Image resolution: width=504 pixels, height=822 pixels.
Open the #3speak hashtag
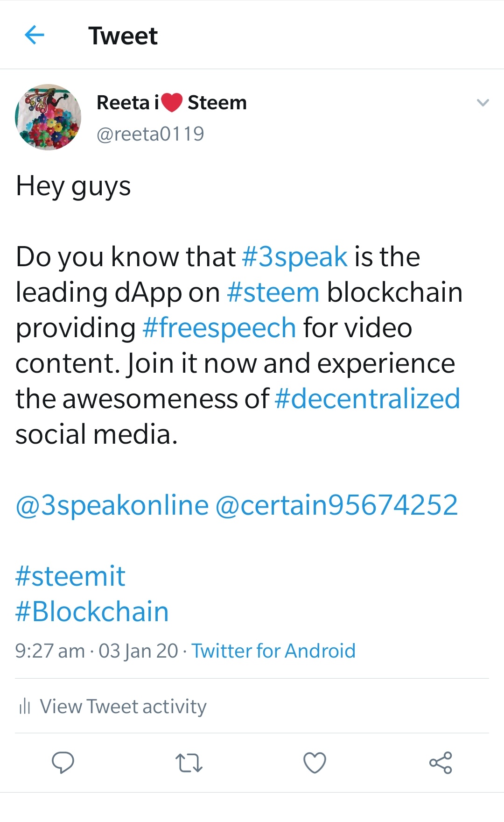tap(294, 257)
